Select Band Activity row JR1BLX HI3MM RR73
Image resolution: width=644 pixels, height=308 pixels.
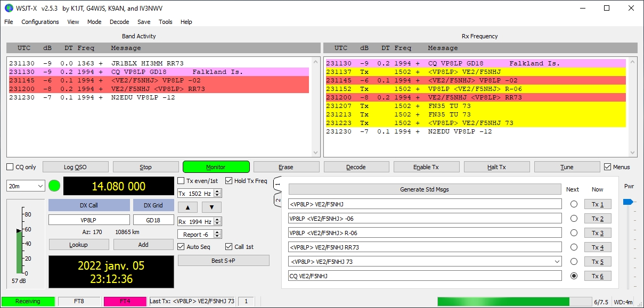(158, 63)
